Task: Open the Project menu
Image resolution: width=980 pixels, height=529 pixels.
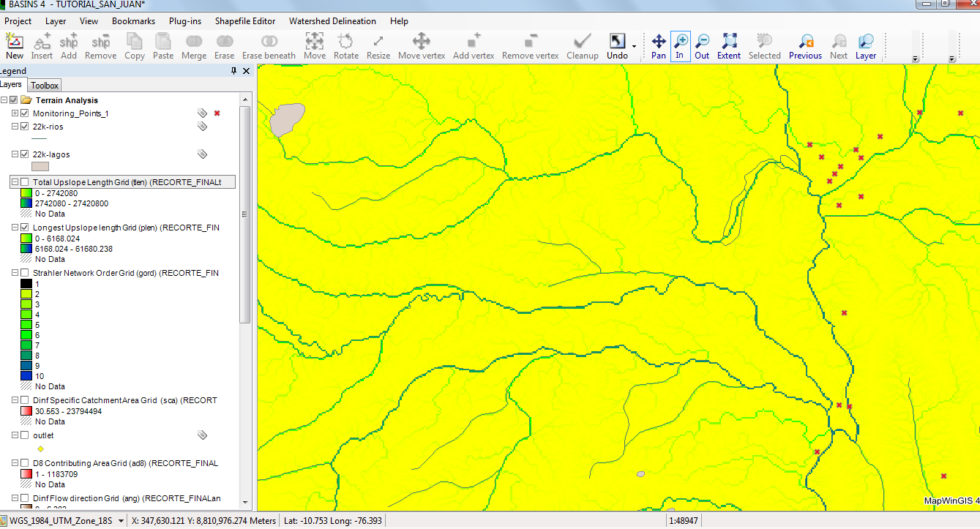Action: click(18, 21)
